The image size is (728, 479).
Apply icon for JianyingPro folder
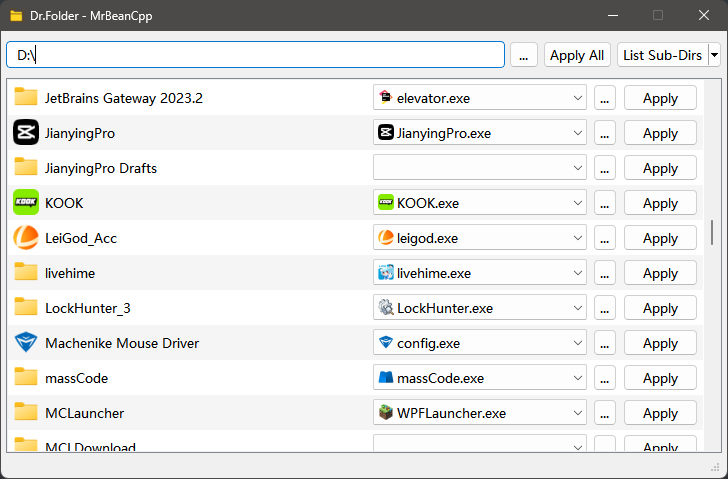(660, 133)
